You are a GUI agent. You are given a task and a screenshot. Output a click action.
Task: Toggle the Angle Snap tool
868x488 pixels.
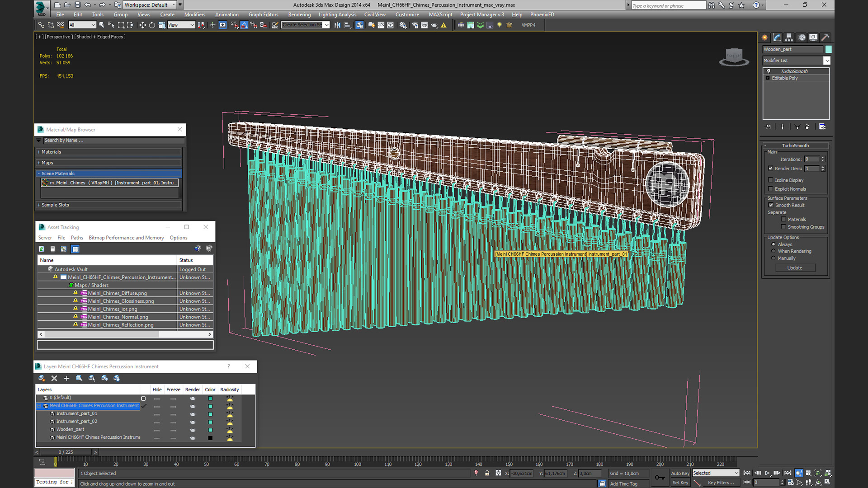(x=244, y=25)
